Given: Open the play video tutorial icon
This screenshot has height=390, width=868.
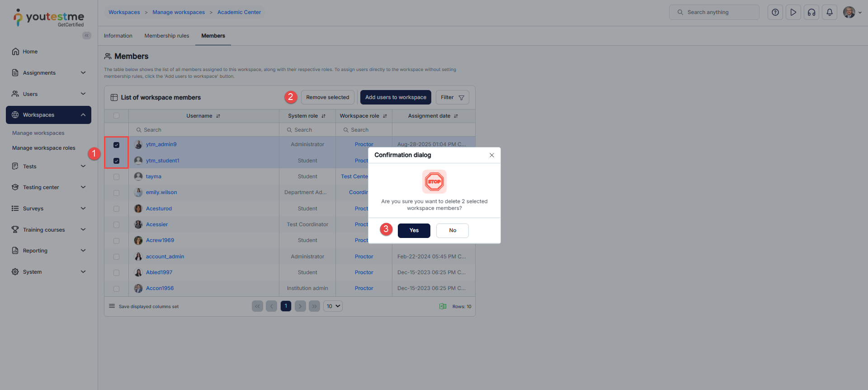Looking at the screenshot, I should 793,13.
